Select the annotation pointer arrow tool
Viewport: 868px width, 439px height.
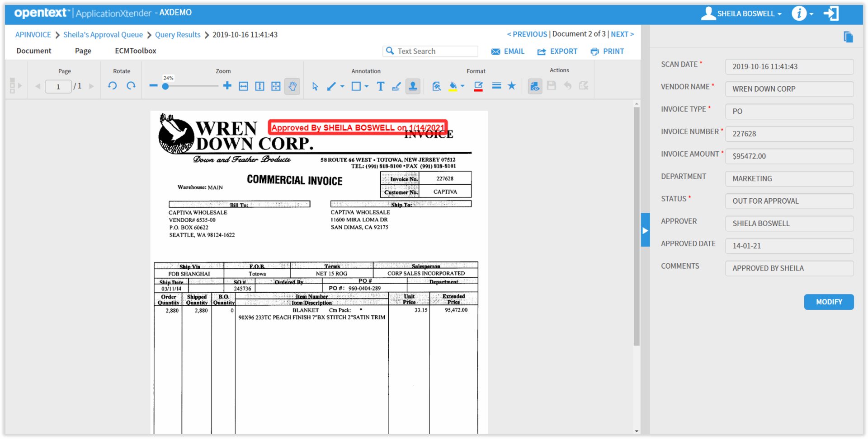(315, 86)
